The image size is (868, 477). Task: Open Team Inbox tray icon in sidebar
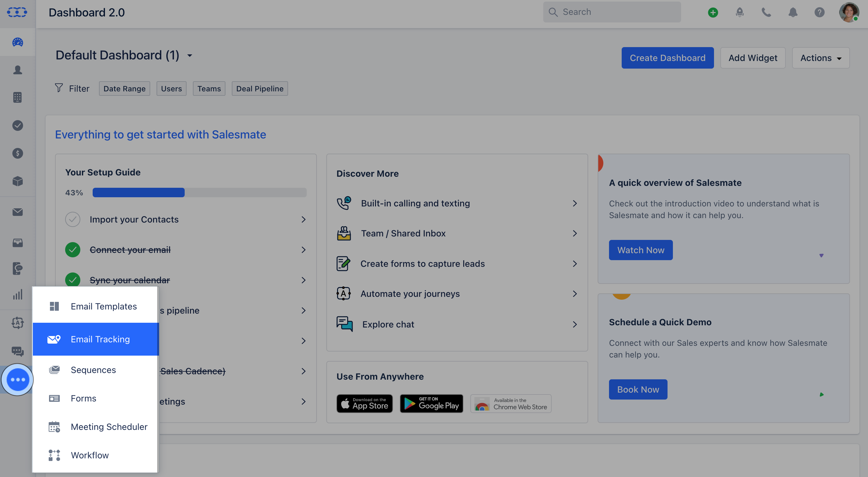17,242
